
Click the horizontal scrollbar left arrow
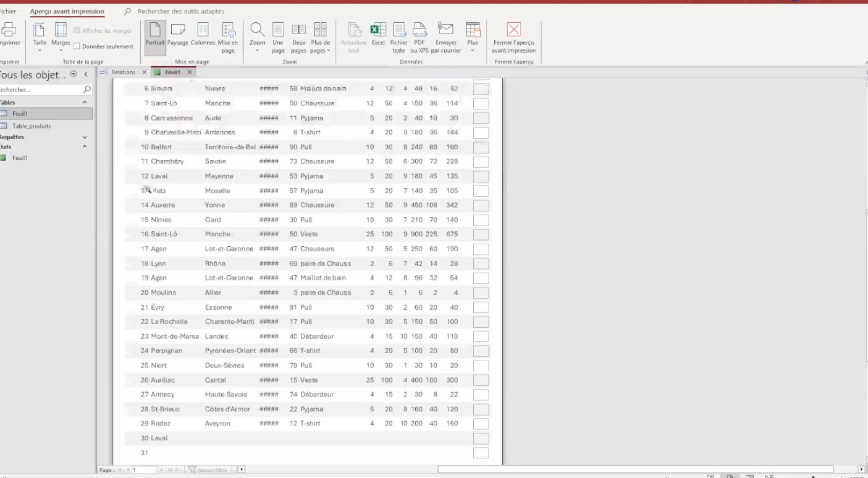(242, 469)
